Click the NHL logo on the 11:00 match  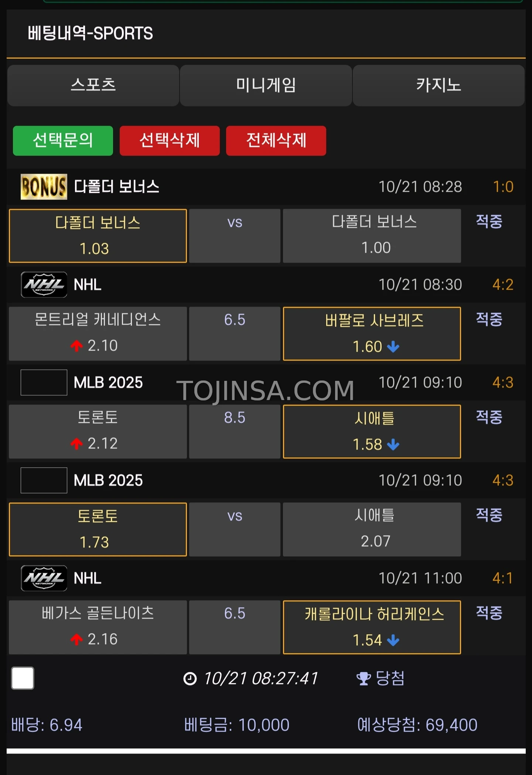(43, 578)
